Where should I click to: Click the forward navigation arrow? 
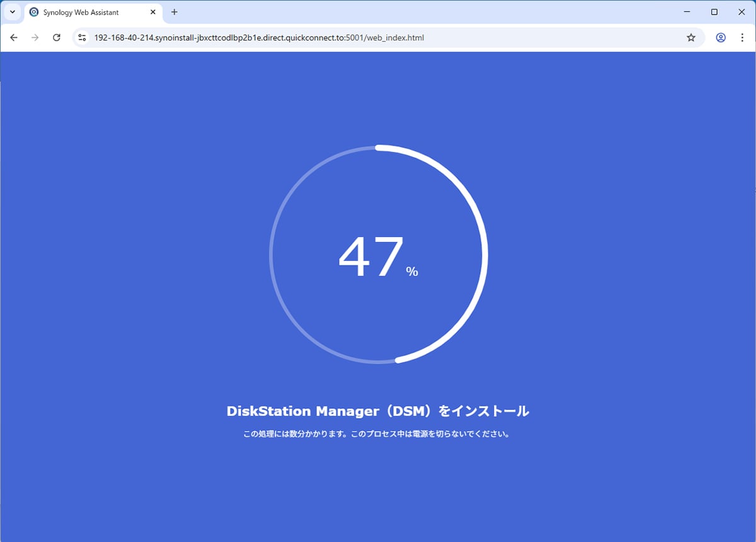click(35, 38)
